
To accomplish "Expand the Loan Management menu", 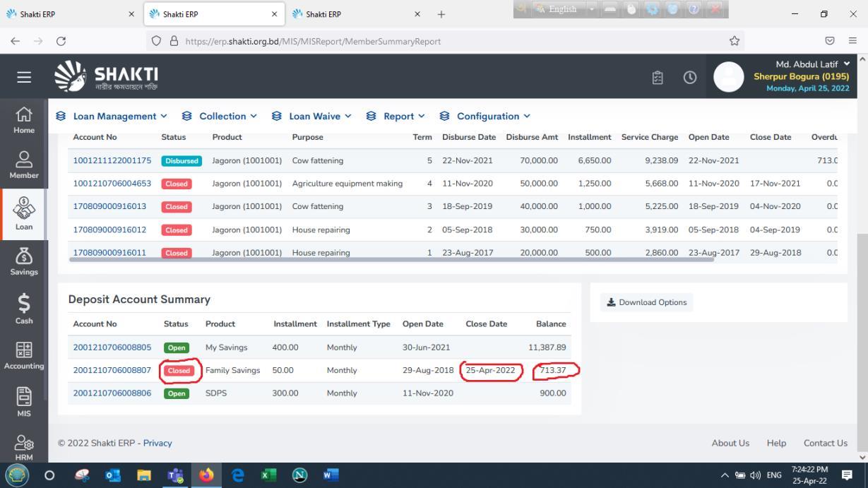I will point(112,117).
